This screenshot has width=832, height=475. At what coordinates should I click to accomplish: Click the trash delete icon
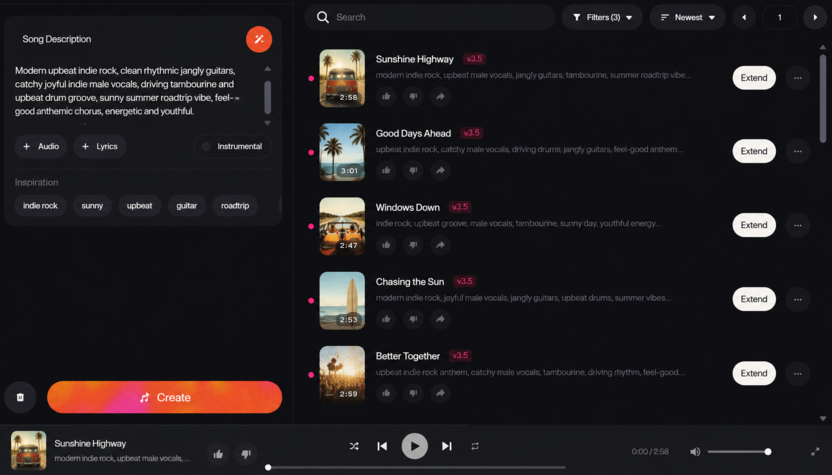pyautogui.click(x=20, y=397)
